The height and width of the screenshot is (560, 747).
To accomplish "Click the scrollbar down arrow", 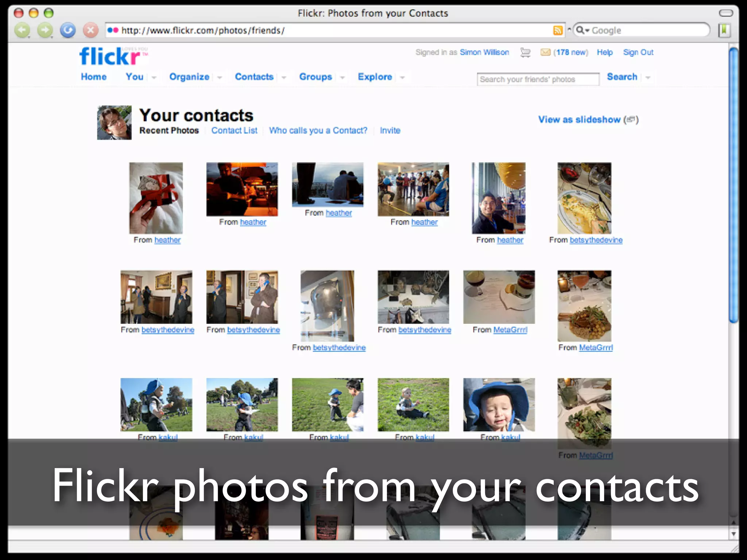I will pyautogui.click(x=733, y=534).
